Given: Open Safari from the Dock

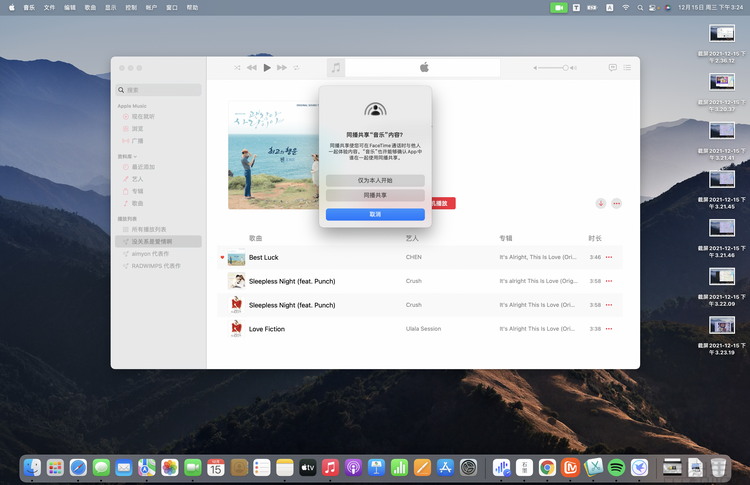Looking at the screenshot, I should tap(78, 467).
